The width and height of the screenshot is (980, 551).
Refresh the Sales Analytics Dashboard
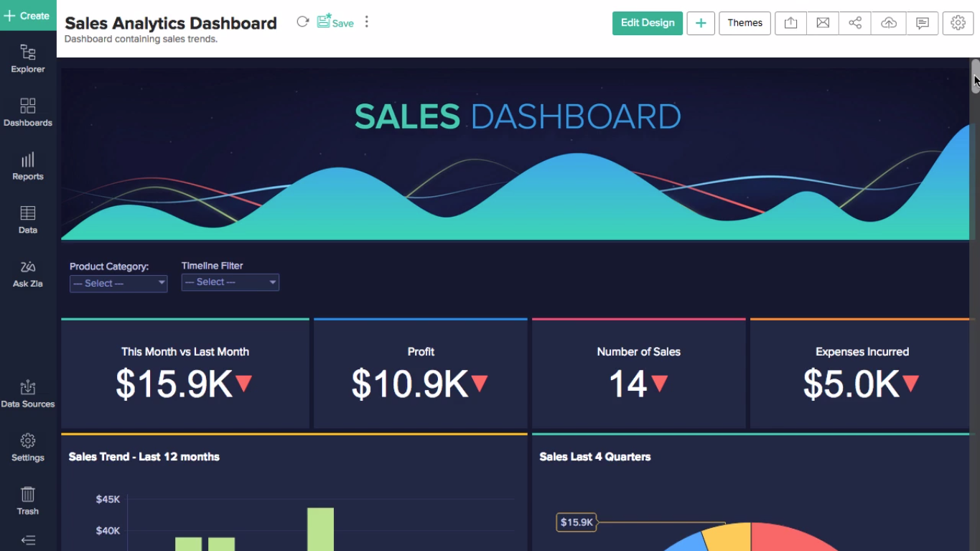click(x=302, y=22)
